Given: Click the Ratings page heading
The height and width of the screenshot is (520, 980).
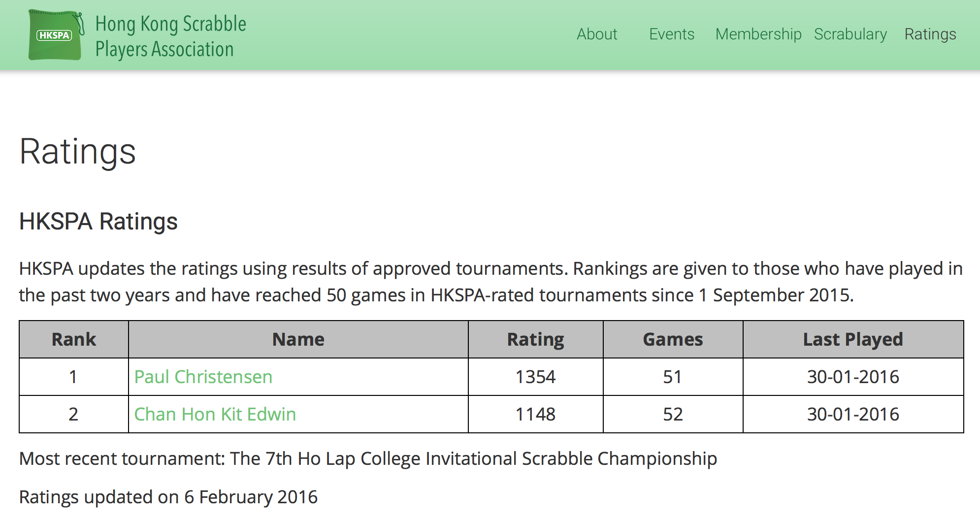Looking at the screenshot, I should (x=77, y=152).
